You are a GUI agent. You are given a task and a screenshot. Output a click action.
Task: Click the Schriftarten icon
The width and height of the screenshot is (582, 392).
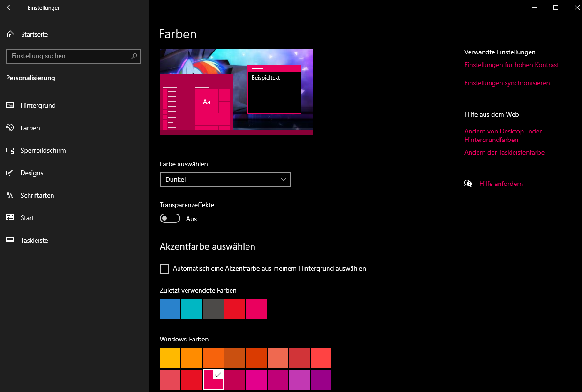pyautogui.click(x=10, y=195)
